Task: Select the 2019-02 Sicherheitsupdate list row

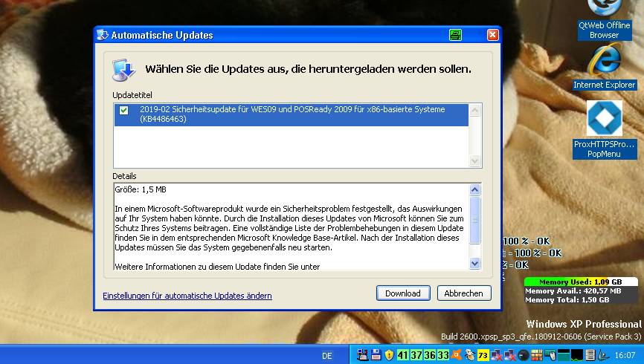Action: click(x=292, y=114)
